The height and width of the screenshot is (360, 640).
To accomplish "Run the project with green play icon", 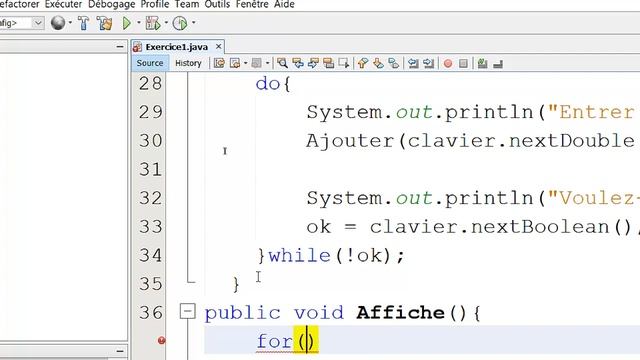I will point(127,23).
